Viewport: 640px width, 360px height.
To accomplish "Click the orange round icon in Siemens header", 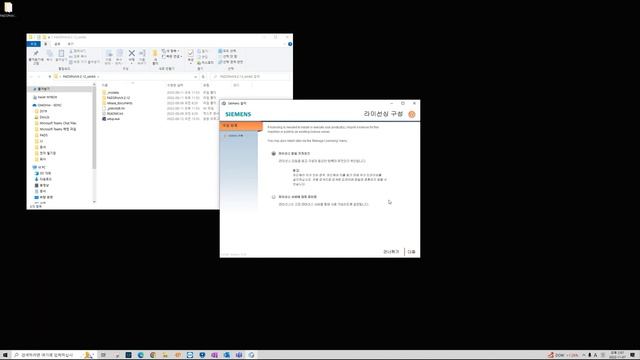I will tap(412, 114).
